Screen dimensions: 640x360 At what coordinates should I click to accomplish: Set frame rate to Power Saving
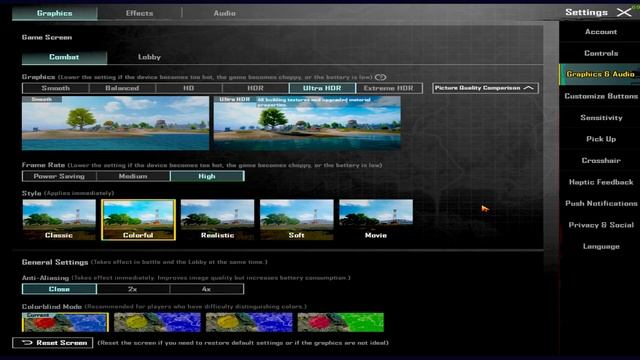[x=59, y=176]
